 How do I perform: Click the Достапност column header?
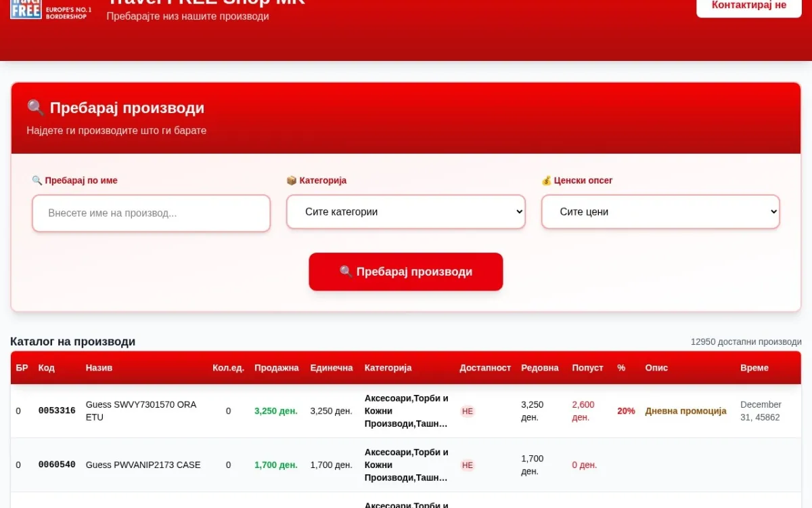pyautogui.click(x=485, y=368)
